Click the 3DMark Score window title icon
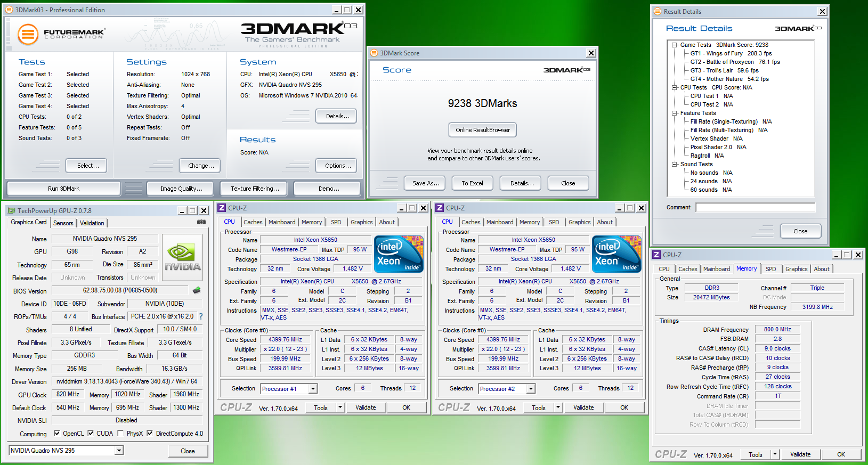 pos(375,53)
